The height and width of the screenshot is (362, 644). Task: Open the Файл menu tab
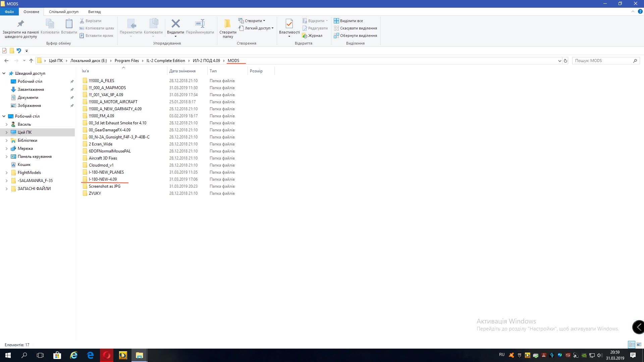pos(9,12)
